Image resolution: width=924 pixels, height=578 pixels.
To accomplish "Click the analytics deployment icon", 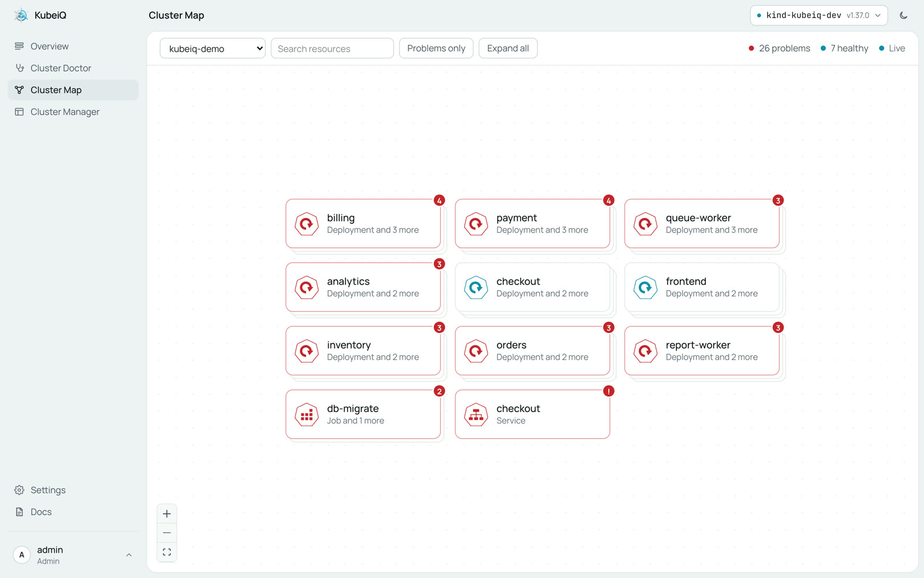I will 307,287.
